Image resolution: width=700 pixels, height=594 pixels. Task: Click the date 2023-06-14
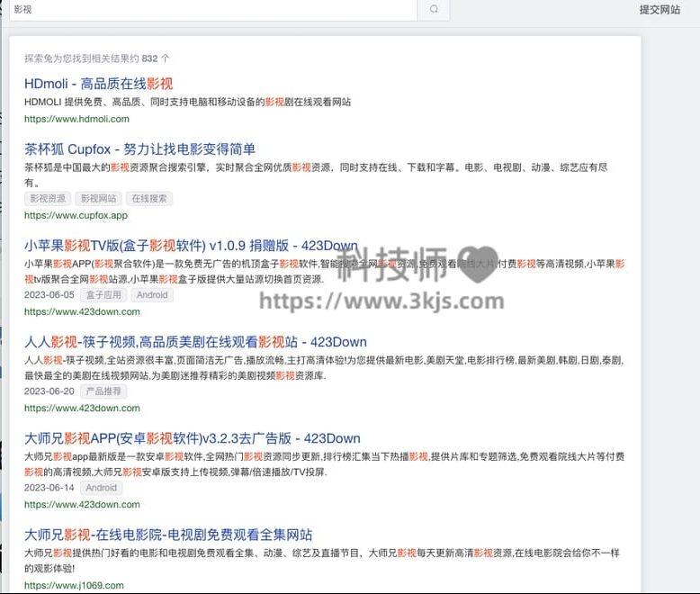(x=49, y=488)
